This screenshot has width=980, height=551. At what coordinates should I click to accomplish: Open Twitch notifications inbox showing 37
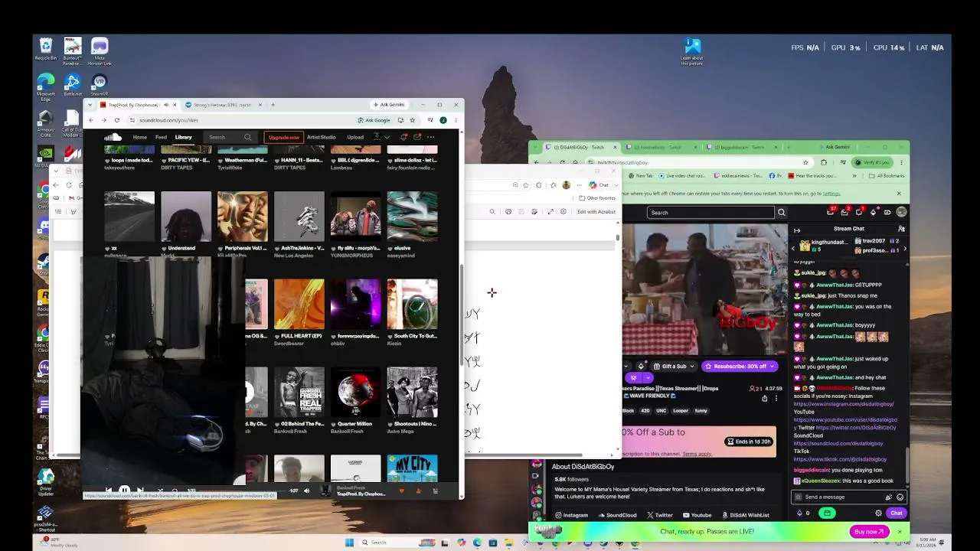click(831, 212)
